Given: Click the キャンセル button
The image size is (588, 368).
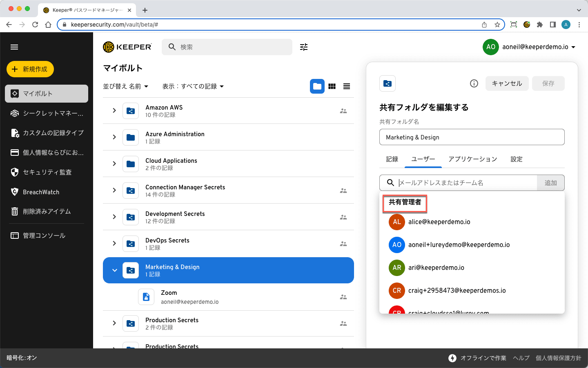Looking at the screenshot, I should click(507, 83).
